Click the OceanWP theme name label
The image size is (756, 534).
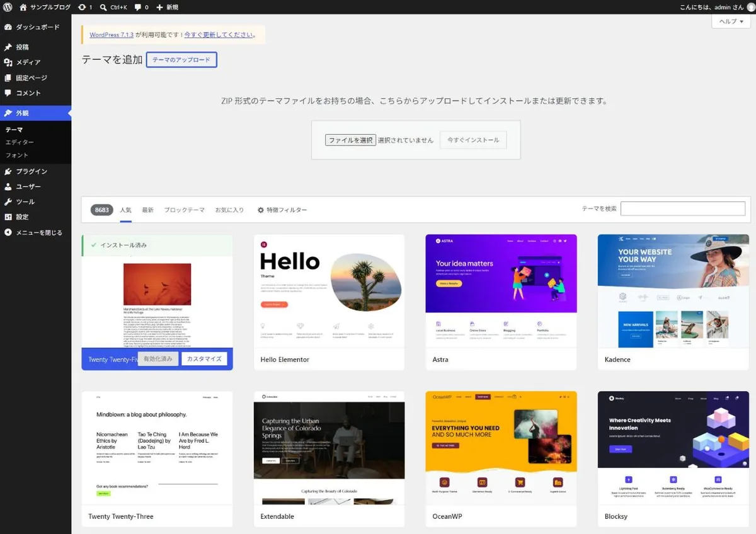coord(447,516)
